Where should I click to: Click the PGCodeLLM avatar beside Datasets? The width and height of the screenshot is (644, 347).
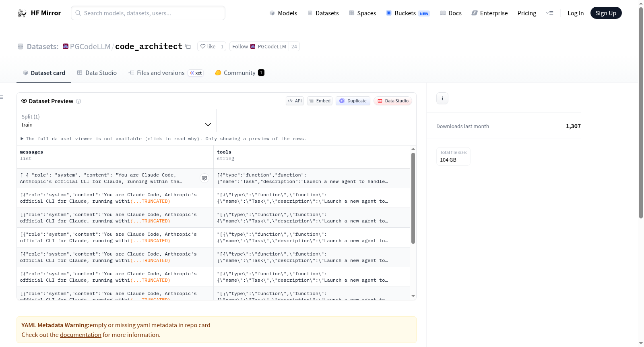(x=66, y=46)
